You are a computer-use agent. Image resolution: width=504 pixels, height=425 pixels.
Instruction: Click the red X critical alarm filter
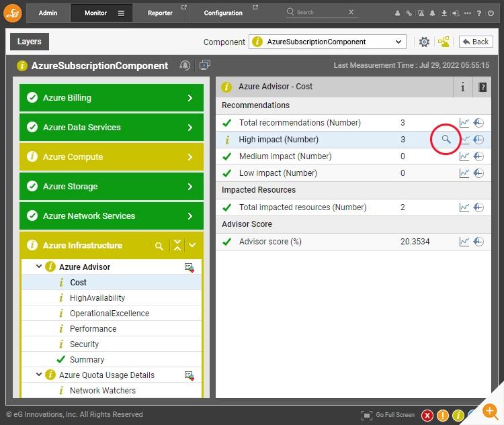coord(427,416)
